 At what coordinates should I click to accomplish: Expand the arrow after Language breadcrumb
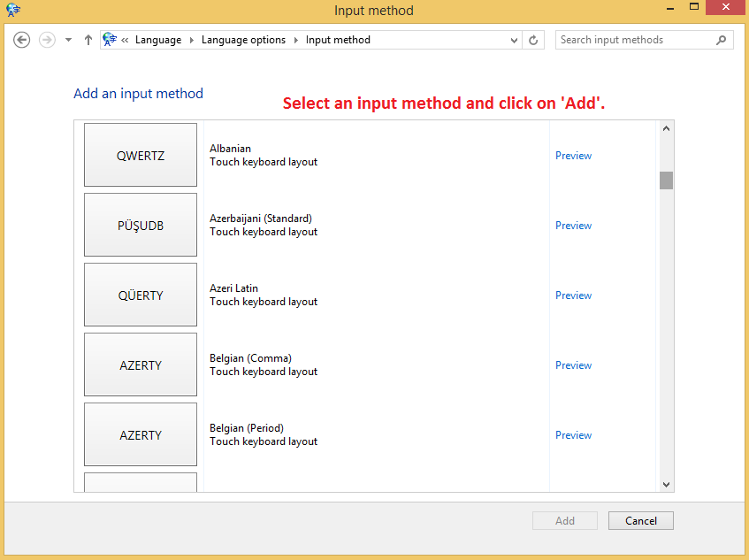192,40
